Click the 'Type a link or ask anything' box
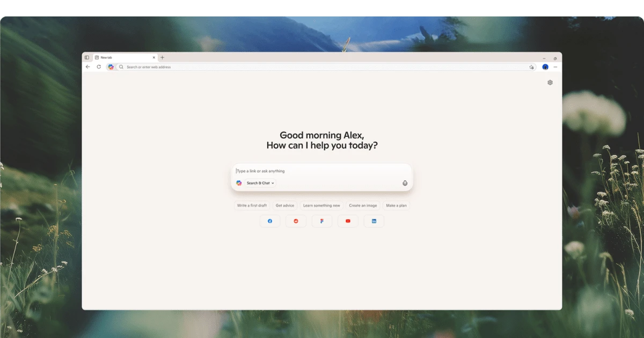Screen dimensions: 644x338 (322, 171)
